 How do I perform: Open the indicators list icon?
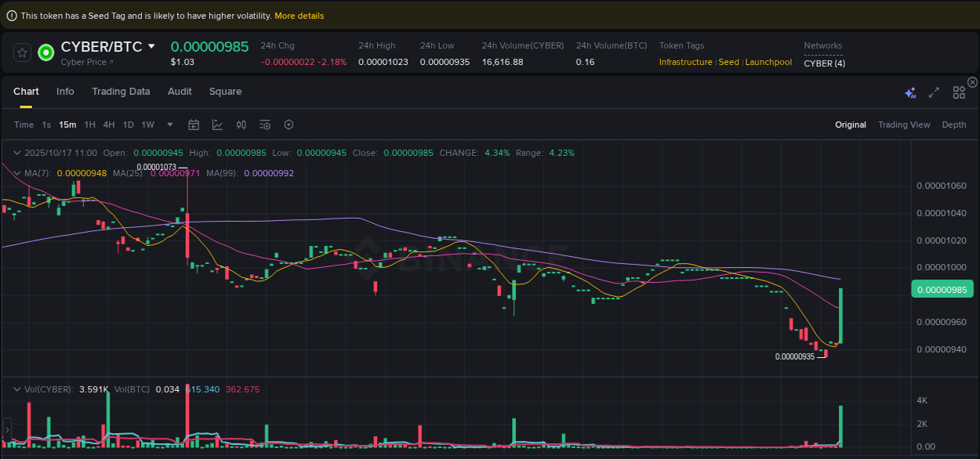tap(265, 125)
